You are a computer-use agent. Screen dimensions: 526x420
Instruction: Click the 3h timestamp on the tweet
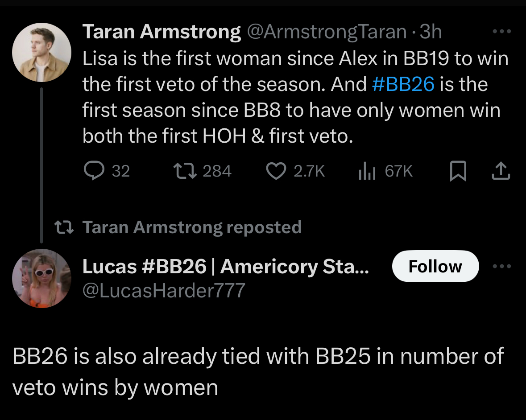pyautogui.click(x=431, y=32)
